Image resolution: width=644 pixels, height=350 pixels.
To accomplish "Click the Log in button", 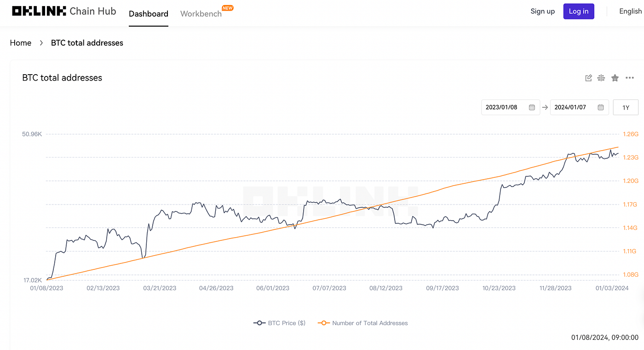I will pyautogui.click(x=578, y=11).
